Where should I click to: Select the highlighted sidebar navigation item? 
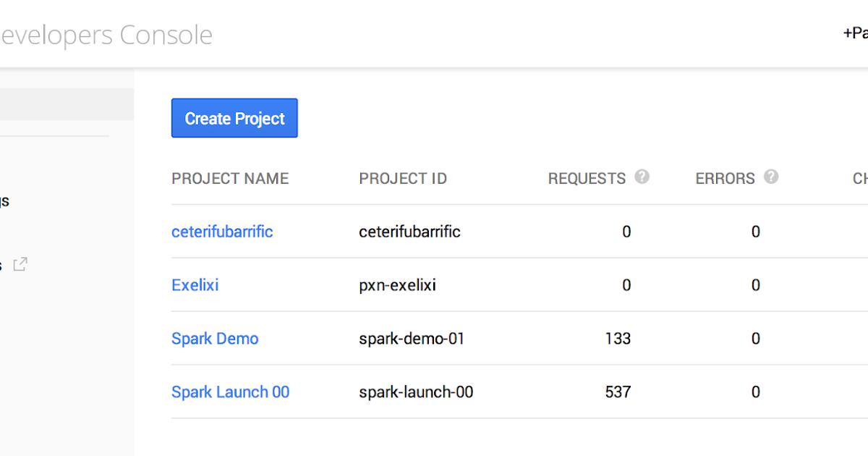65,104
